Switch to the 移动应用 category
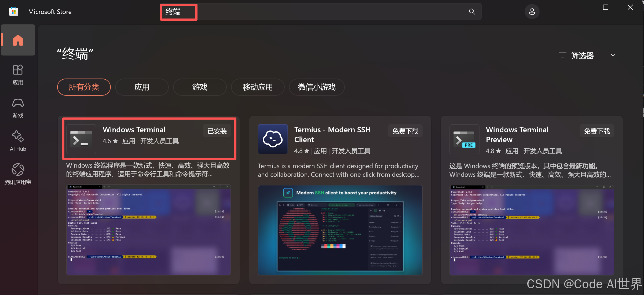 pos(258,87)
